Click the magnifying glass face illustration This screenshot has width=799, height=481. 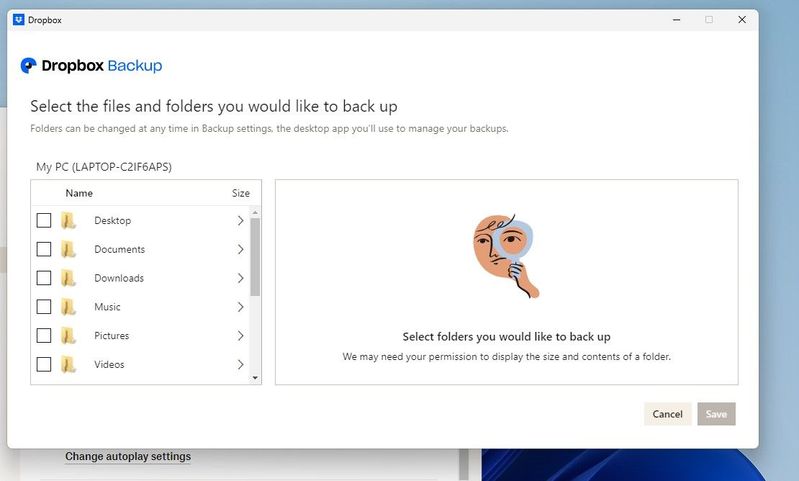(x=506, y=254)
